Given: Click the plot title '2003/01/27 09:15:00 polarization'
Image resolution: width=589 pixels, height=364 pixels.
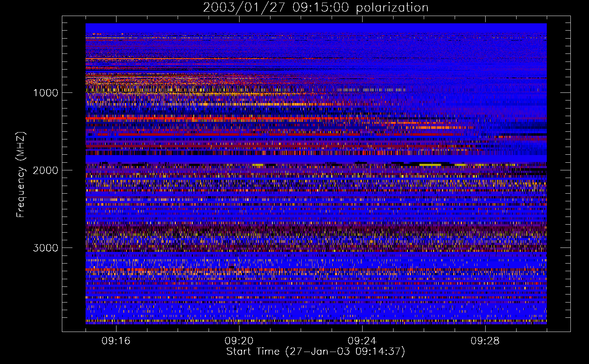Looking at the screenshot, I should pos(316,8).
